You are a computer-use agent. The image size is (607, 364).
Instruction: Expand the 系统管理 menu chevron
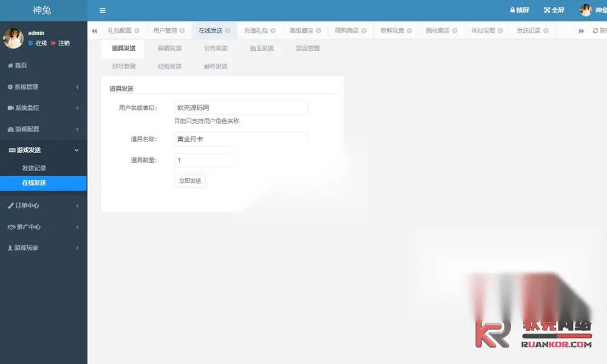(78, 87)
